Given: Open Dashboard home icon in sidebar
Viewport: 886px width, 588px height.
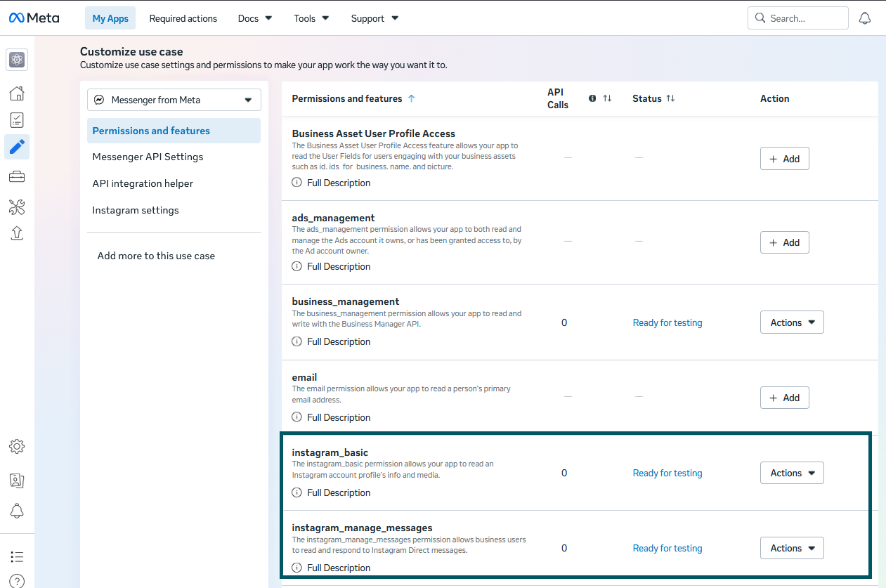Looking at the screenshot, I should click(x=18, y=93).
